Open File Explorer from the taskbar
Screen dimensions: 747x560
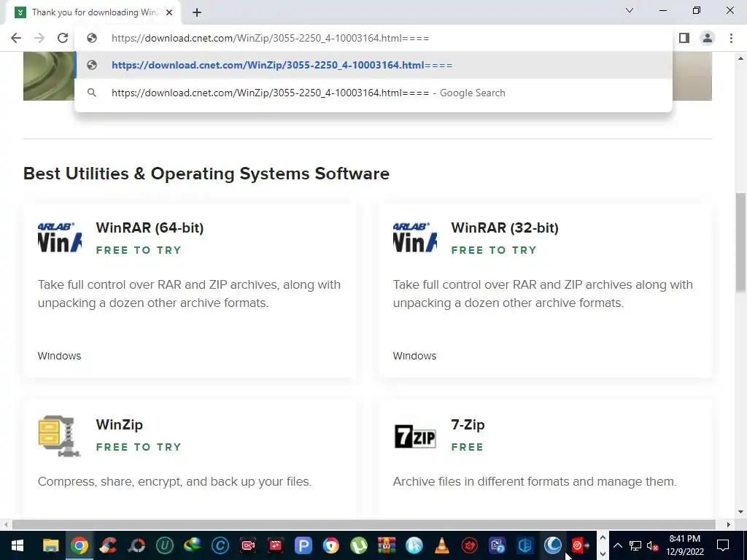point(50,545)
